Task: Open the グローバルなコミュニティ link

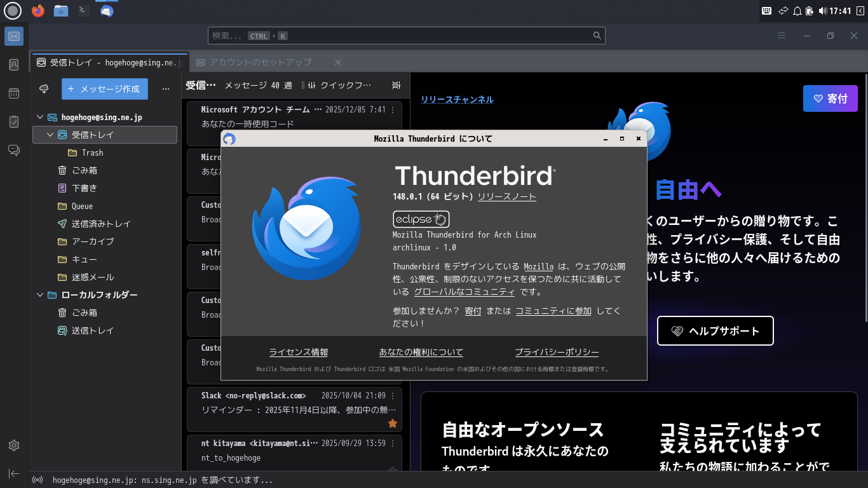Action: [x=465, y=292]
